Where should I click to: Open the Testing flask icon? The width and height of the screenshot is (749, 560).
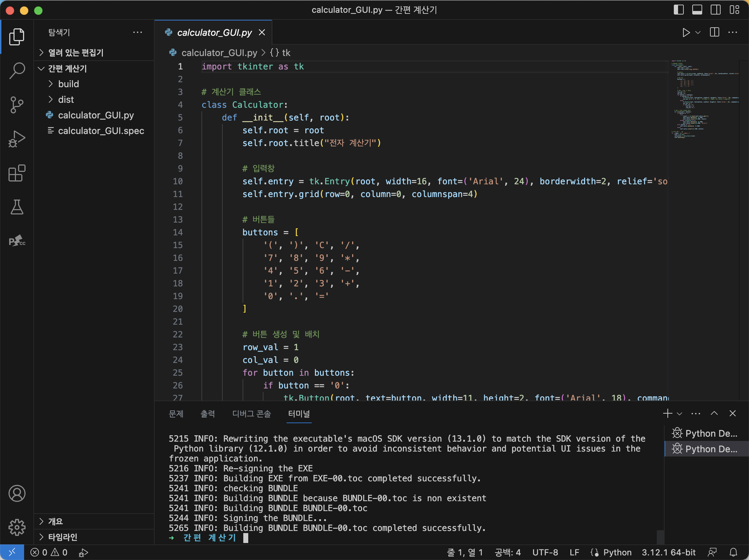(x=17, y=207)
